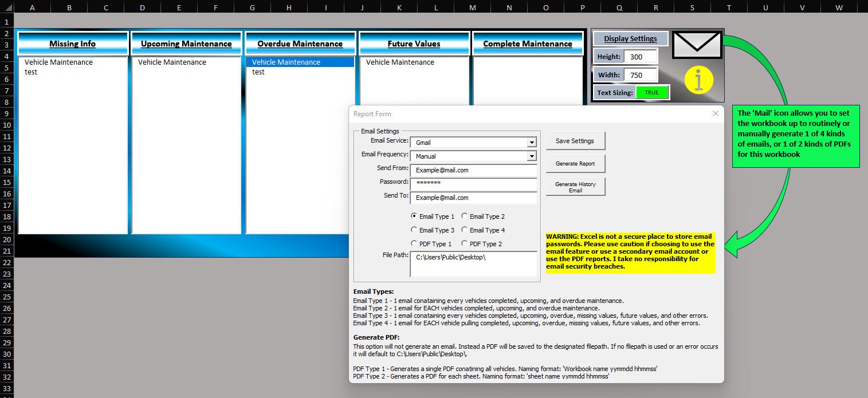This screenshot has height=398, width=868.
Task: Select the Email Type 2 radio button
Action: (x=464, y=216)
